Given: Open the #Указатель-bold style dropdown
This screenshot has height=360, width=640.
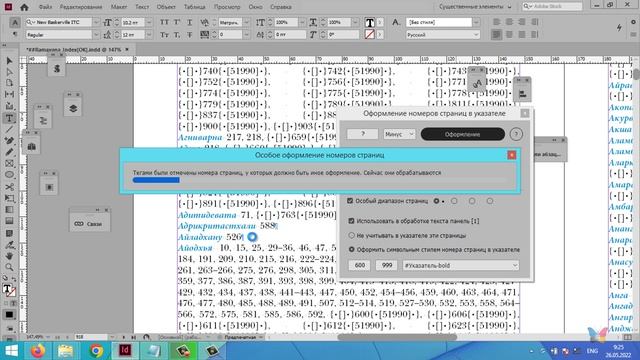Looking at the screenshot, I should [x=461, y=266].
